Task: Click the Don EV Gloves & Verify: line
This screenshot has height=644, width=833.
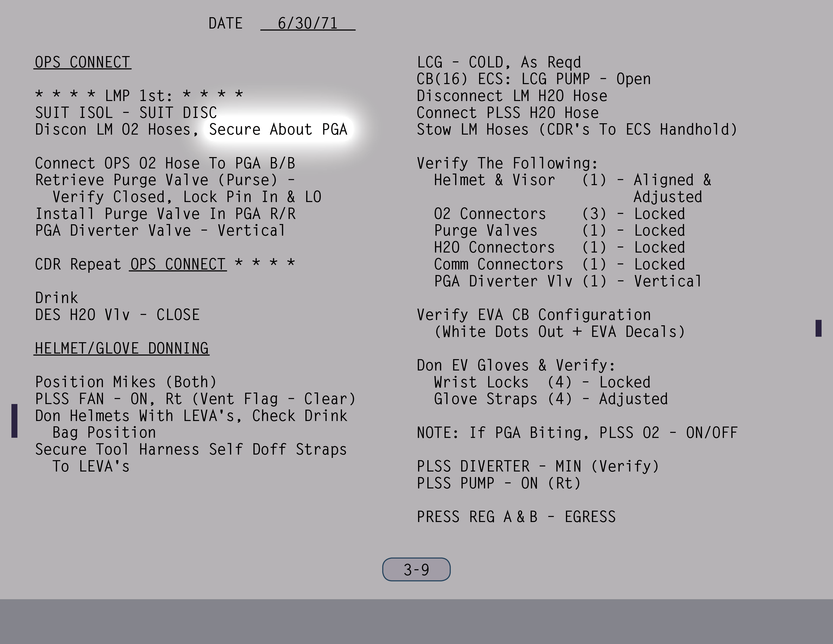Action: [516, 365]
